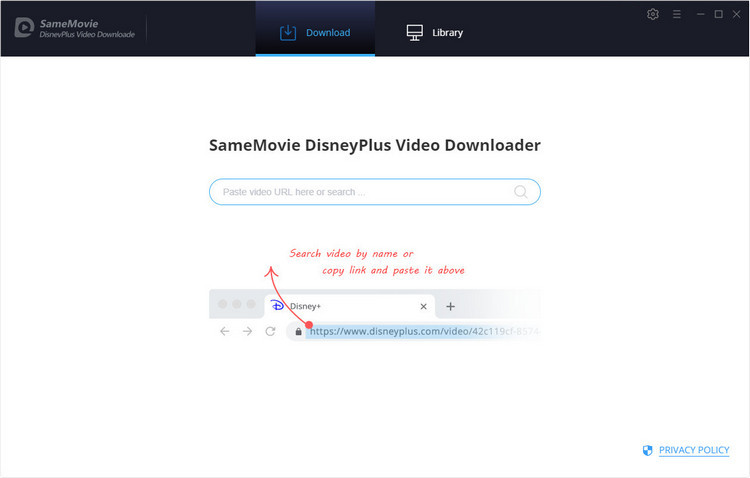The height and width of the screenshot is (478, 750).
Task: Click the privacy shield icon
Action: 647,450
